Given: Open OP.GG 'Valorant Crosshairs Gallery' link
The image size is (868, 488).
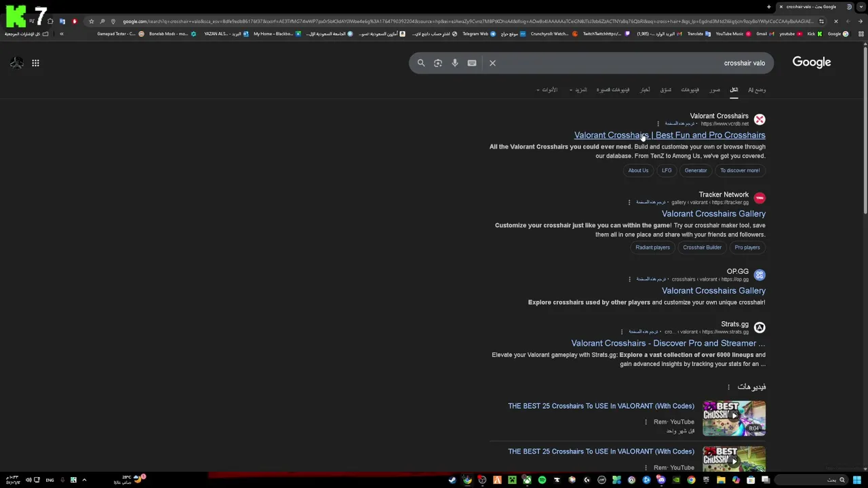Looking at the screenshot, I should pyautogui.click(x=713, y=291).
